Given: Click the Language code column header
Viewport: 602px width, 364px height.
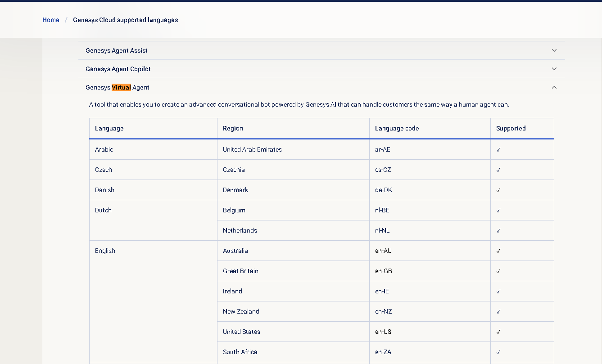Looking at the screenshot, I should click(397, 128).
